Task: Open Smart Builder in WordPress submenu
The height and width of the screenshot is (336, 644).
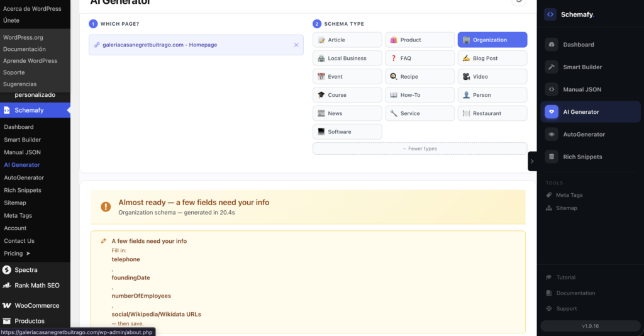Action: point(22,140)
